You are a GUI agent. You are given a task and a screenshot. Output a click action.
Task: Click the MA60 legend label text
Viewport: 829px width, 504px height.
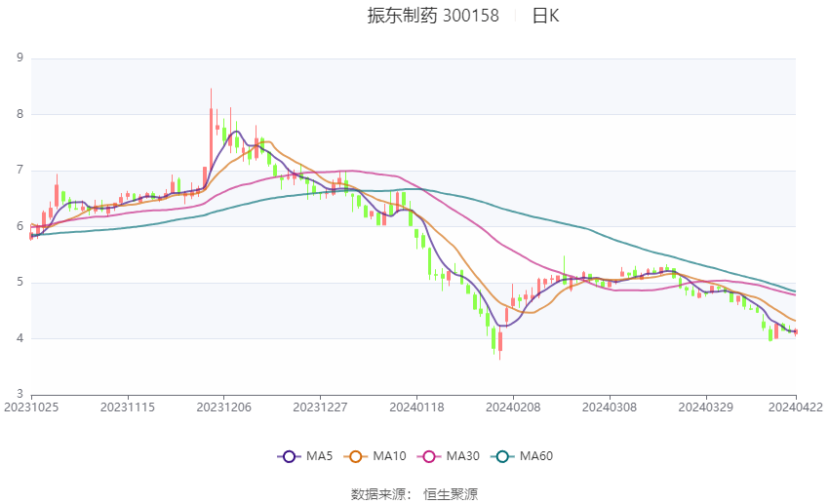536,456
